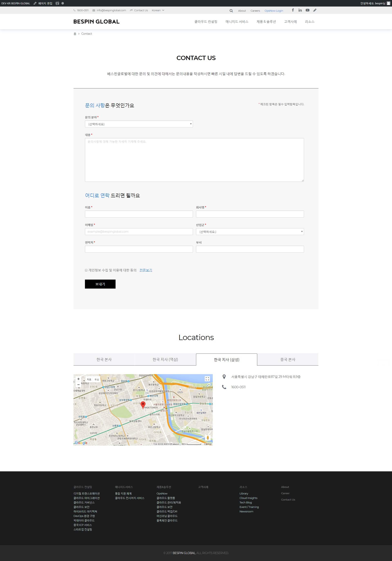Zoom in on the map with plus button

pyautogui.click(x=78, y=379)
